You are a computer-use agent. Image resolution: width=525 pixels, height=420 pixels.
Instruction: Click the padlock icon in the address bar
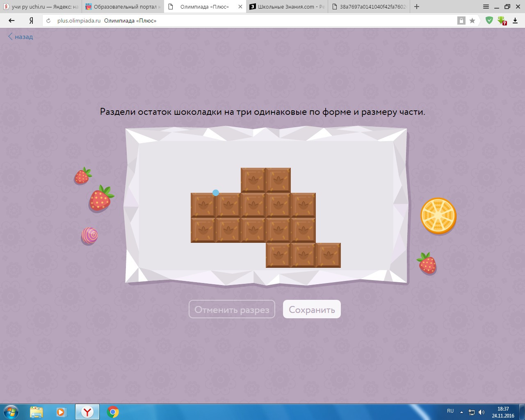[461, 21]
